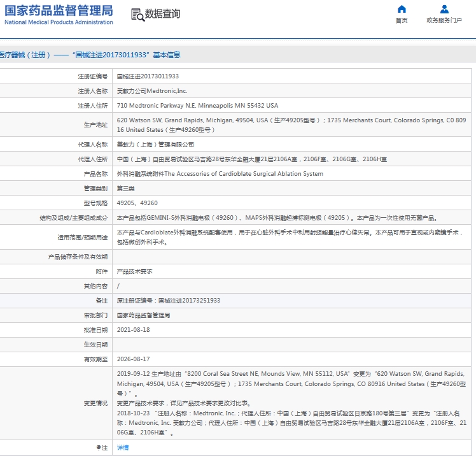The height and width of the screenshot is (458, 476).
Task: Click the expiry date 2026-08-17
Action: 133,359
